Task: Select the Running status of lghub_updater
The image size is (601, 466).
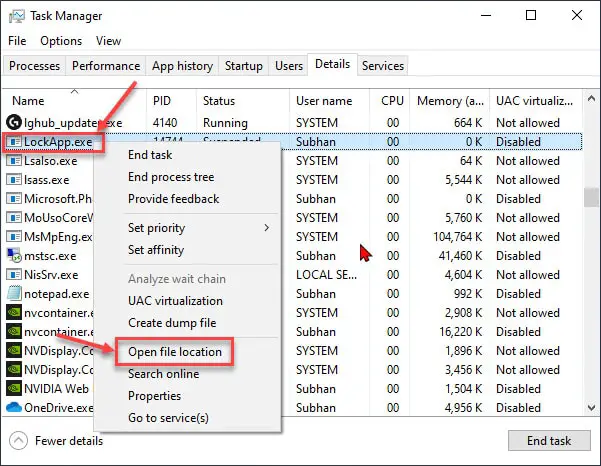Action: pos(225,123)
